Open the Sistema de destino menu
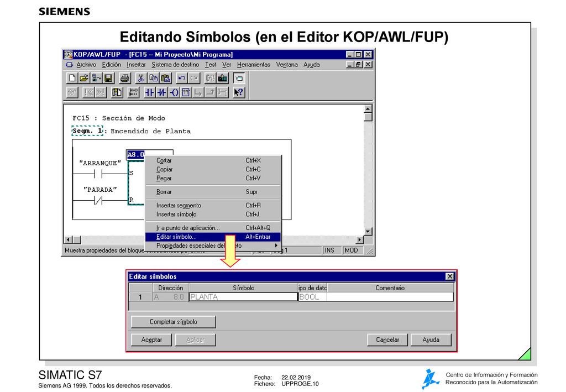 pyautogui.click(x=175, y=65)
